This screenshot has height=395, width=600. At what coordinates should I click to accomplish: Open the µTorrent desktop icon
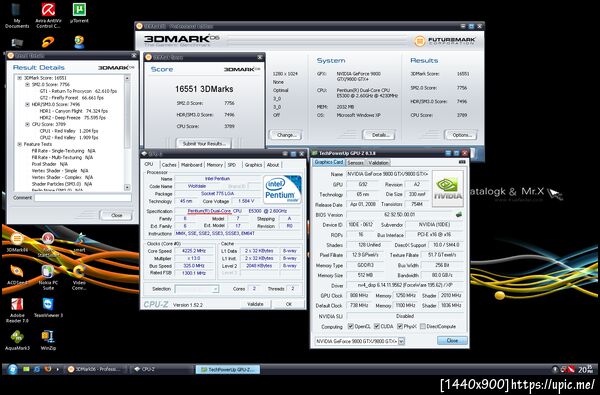[79, 13]
